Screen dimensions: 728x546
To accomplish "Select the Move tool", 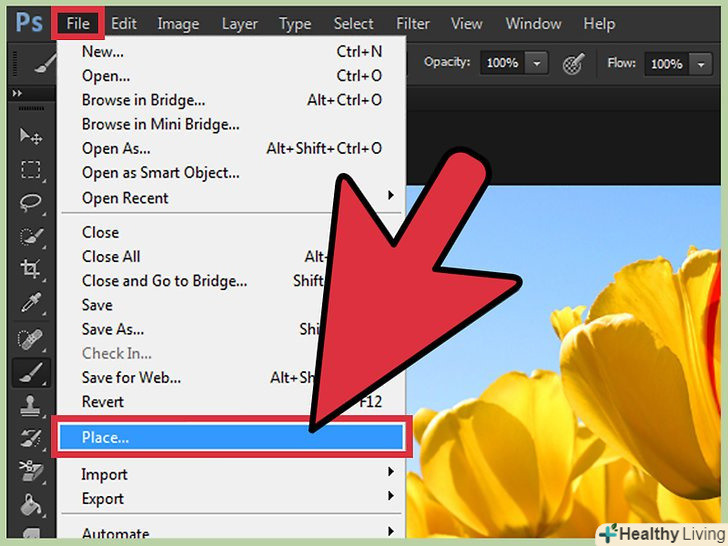I will point(31,136).
